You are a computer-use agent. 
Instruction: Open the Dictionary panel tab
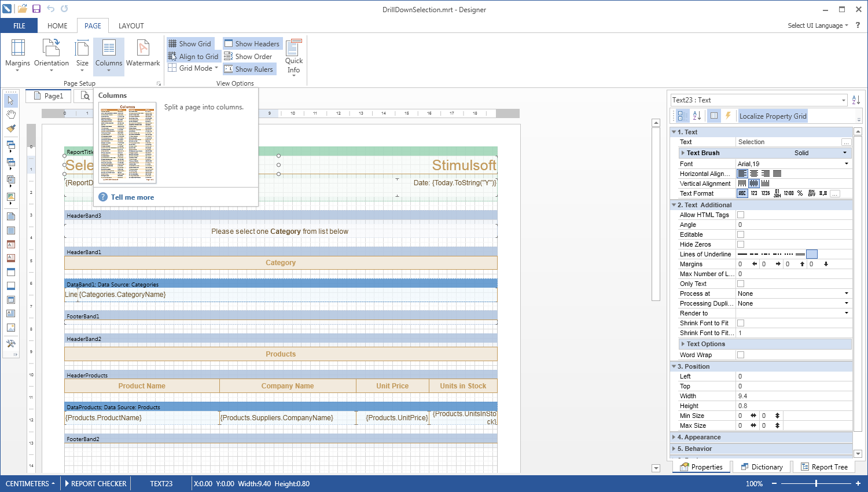[x=762, y=467]
